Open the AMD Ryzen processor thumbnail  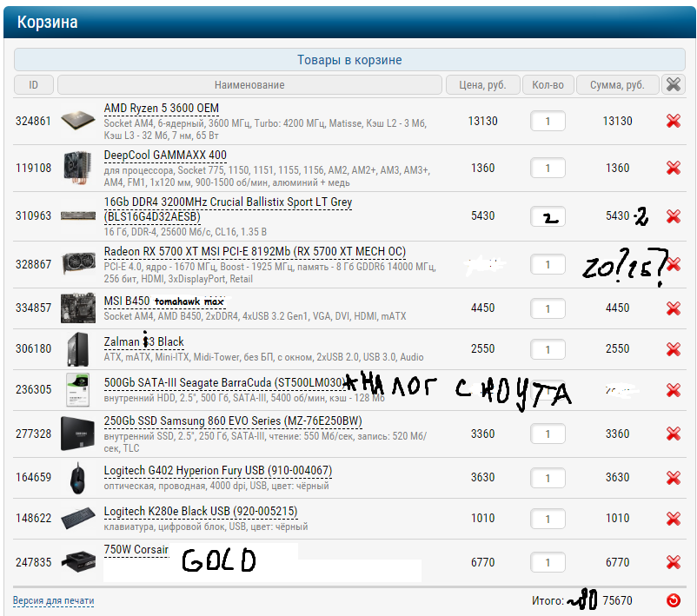[x=78, y=120]
